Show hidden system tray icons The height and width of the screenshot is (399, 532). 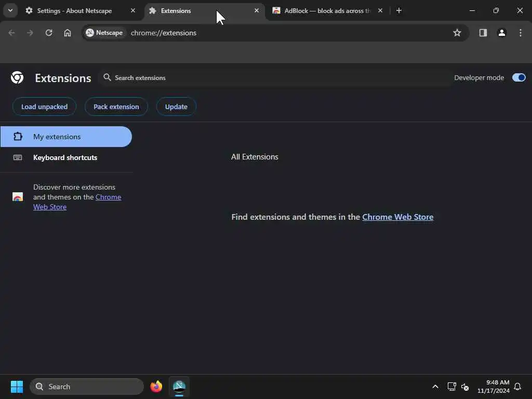[435, 387]
